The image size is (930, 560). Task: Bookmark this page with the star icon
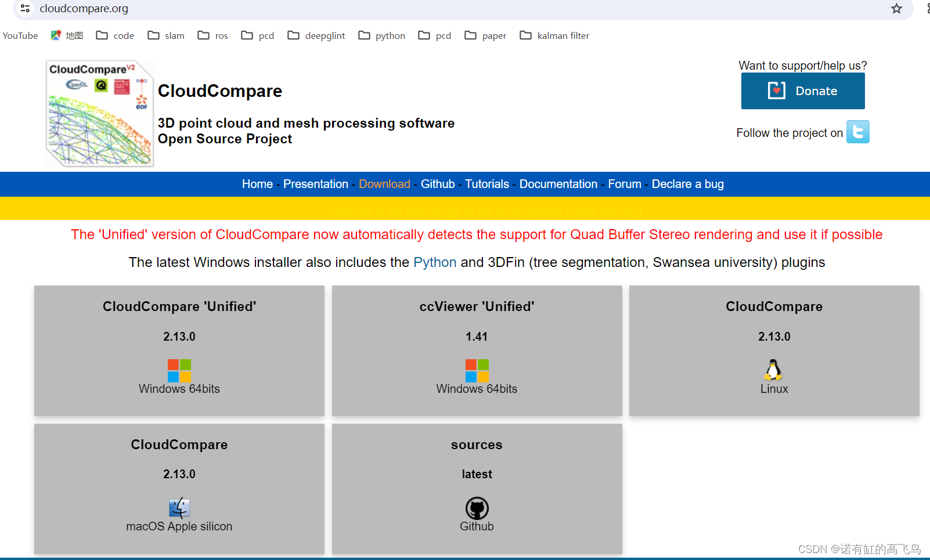coord(896,9)
